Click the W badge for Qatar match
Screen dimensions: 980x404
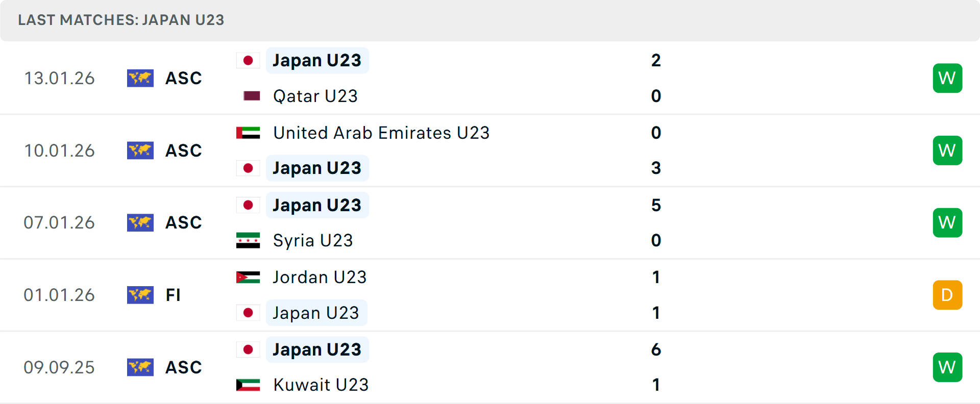click(x=947, y=78)
